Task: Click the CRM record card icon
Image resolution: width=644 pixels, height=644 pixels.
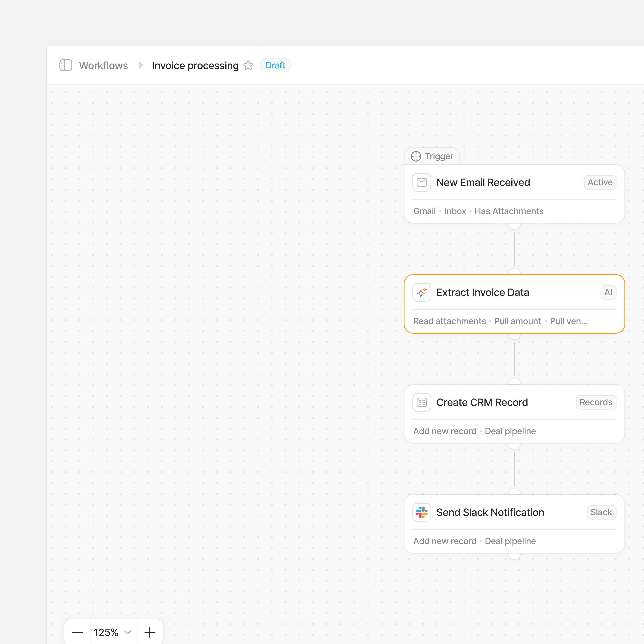Action: tap(422, 402)
